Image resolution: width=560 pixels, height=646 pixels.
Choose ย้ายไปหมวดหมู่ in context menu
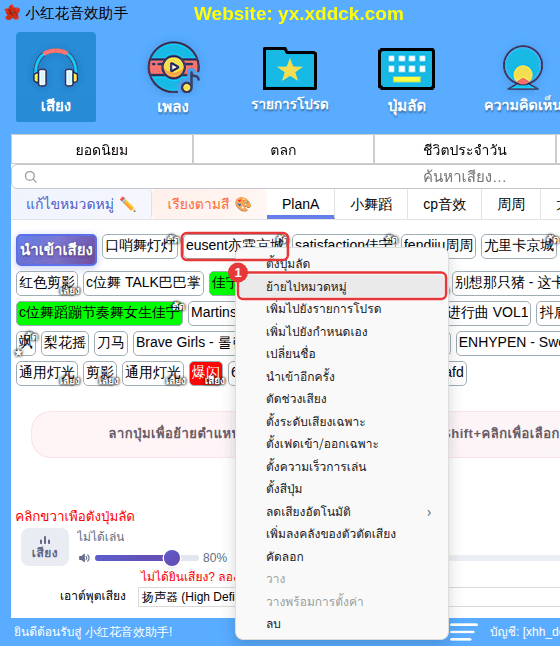tap(342, 286)
